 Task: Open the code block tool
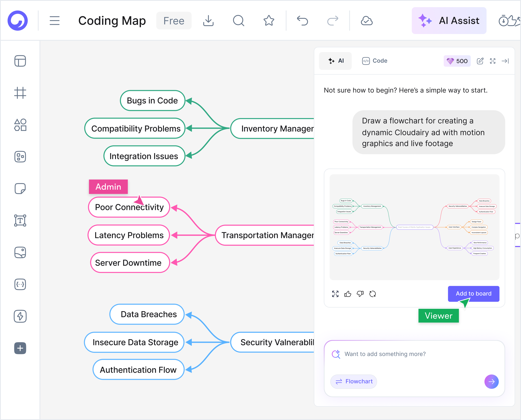[x=20, y=285]
